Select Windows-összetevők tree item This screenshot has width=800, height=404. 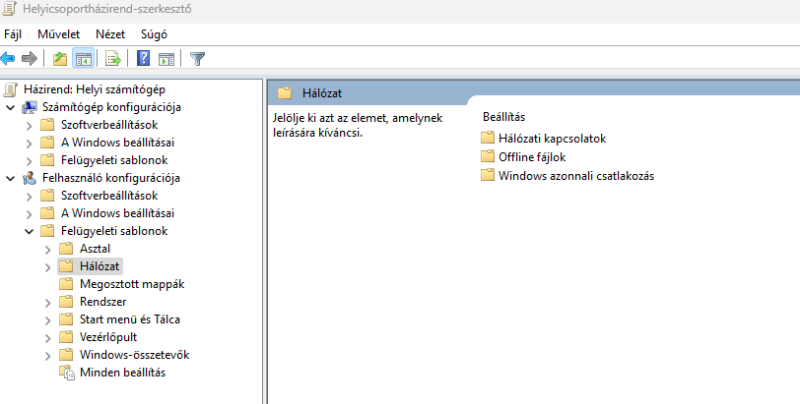point(135,355)
